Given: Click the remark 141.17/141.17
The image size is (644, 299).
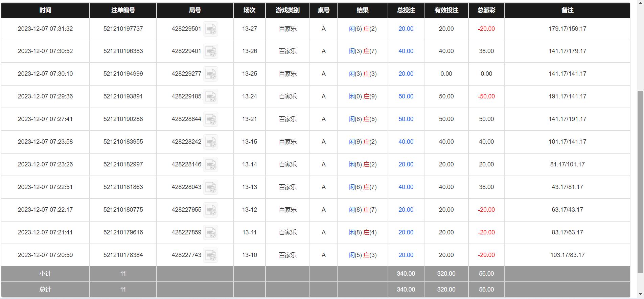Looking at the screenshot, I should coord(567,74).
